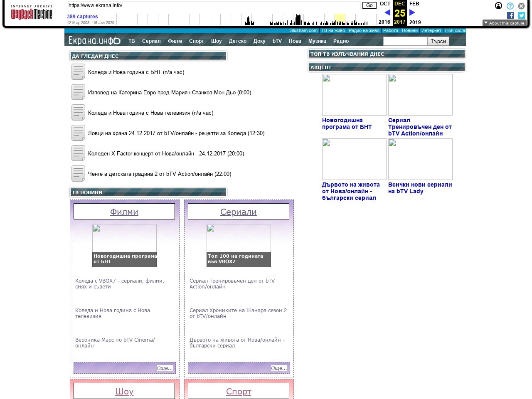Click document icon beside Ловци на храна
The width and height of the screenshot is (532, 399).
pyautogui.click(x=78, y=133)
